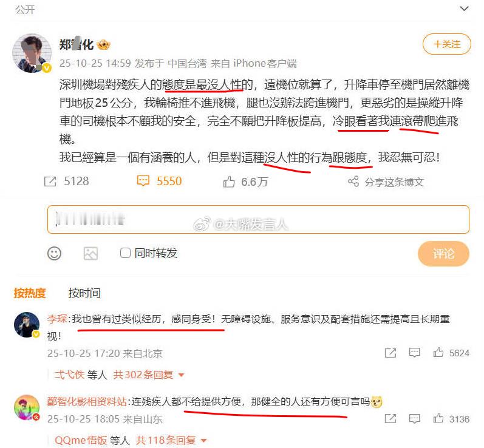Check the 同时转发 checkbox
This screenshot has height=448, width=484.
coord(125,253)
